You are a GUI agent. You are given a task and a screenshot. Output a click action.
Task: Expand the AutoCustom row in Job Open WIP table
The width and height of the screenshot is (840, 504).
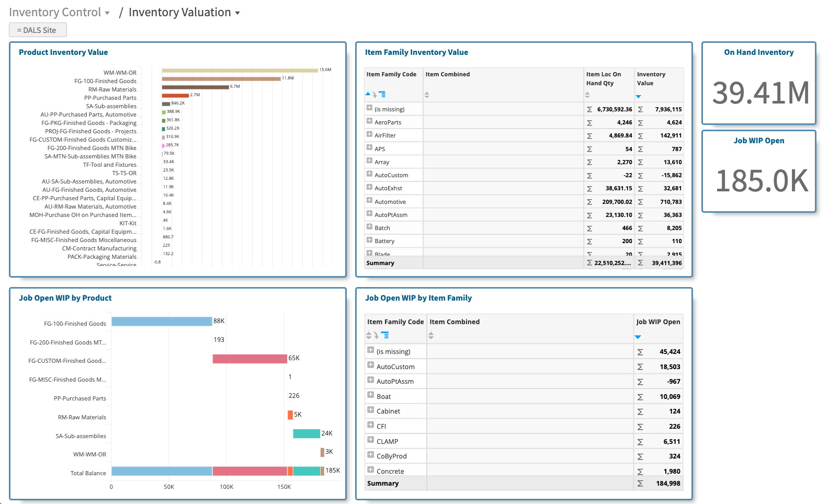click(x=370, y=365)
